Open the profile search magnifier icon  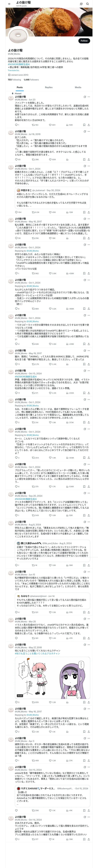coord(87,4)
